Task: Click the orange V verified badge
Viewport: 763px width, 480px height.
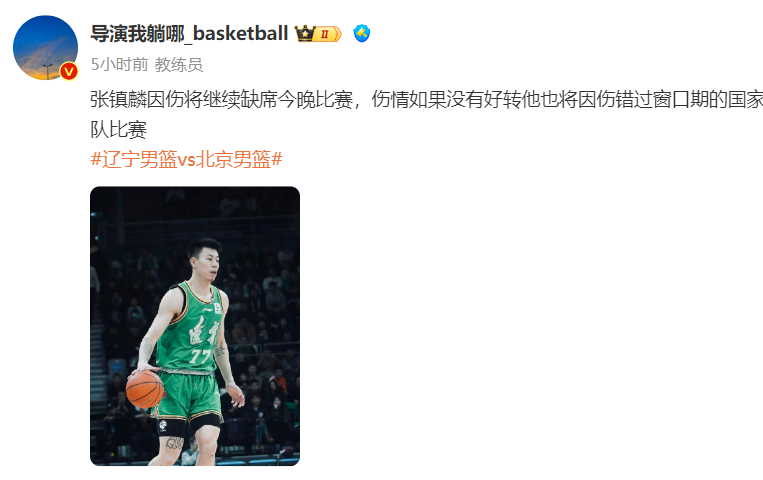Action: coord(69,72)
